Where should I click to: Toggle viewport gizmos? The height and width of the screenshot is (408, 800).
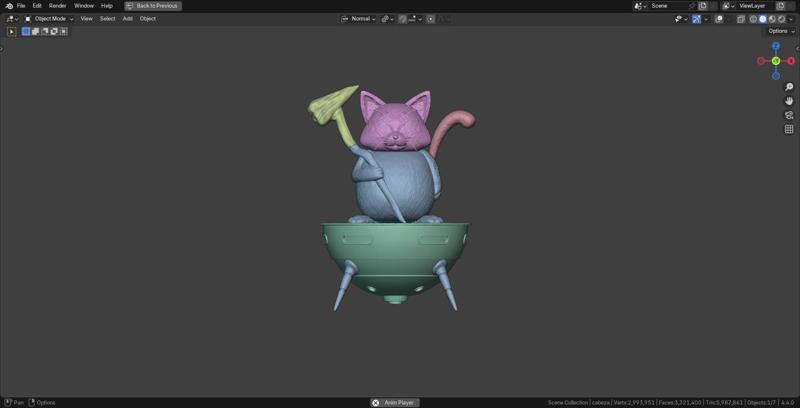click(x=696, y=19)
